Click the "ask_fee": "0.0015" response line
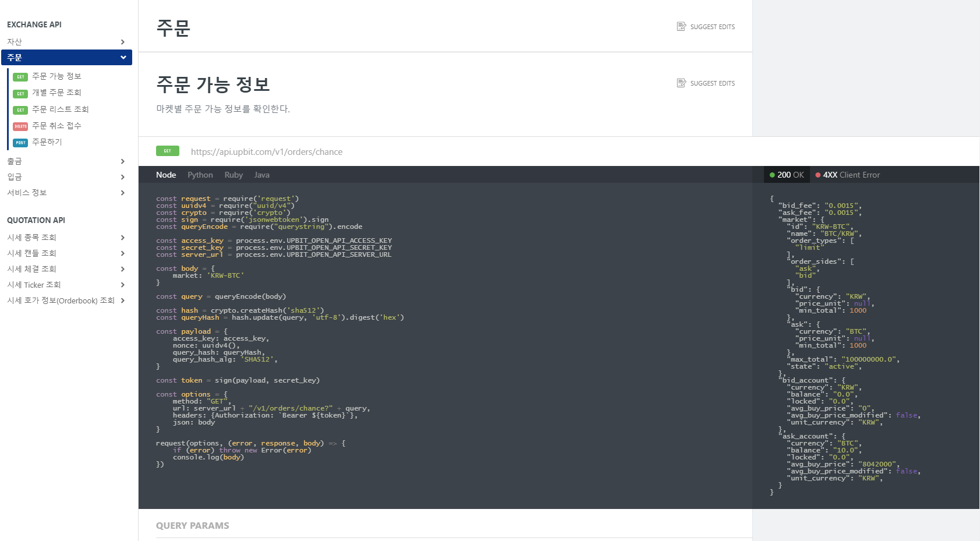980x541 pixels. tap(820, 213)
